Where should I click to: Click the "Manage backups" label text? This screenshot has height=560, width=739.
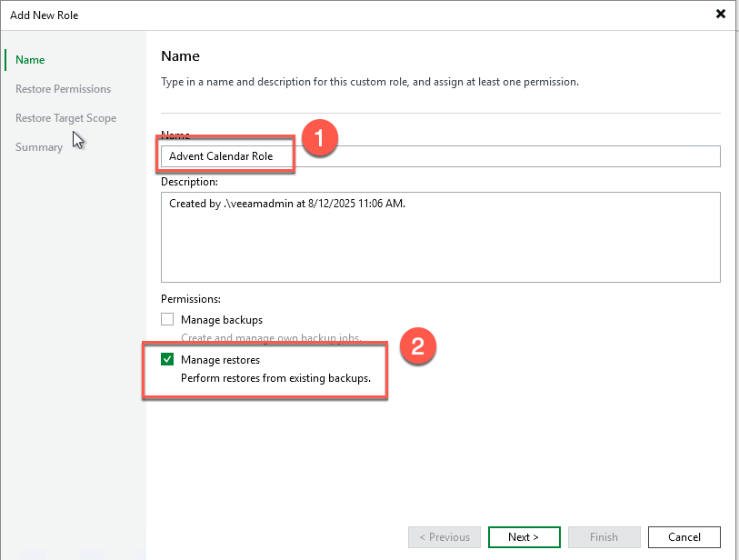pos(222,320)
